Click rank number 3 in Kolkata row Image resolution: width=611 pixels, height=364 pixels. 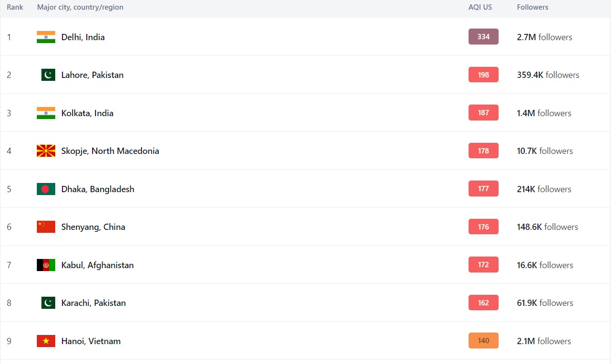(9, 113)
